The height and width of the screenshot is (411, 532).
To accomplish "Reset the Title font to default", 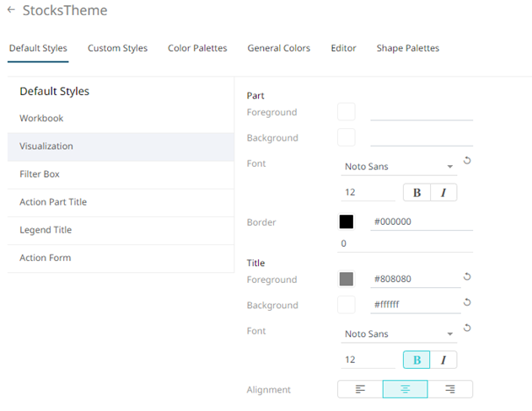I will [467, 328].
